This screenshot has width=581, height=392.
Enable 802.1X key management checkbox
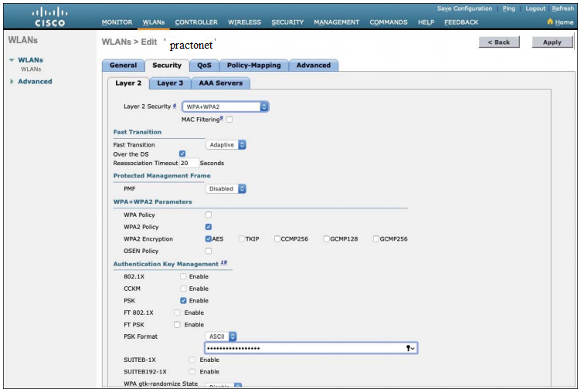point(183,276)
